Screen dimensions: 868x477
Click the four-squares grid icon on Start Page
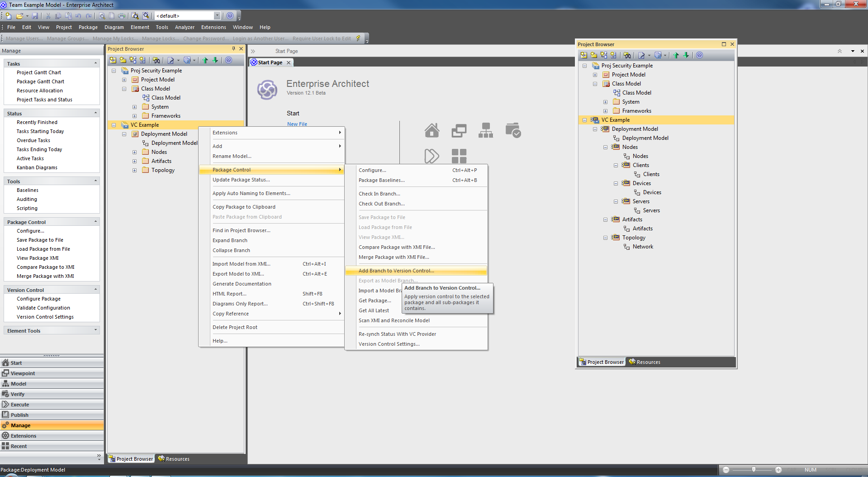coord(459,156)
